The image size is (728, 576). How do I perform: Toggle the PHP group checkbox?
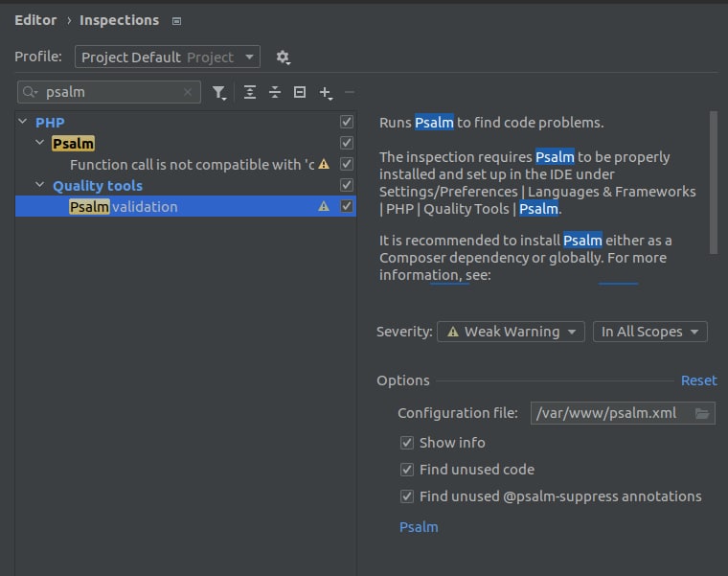[347, 122]
